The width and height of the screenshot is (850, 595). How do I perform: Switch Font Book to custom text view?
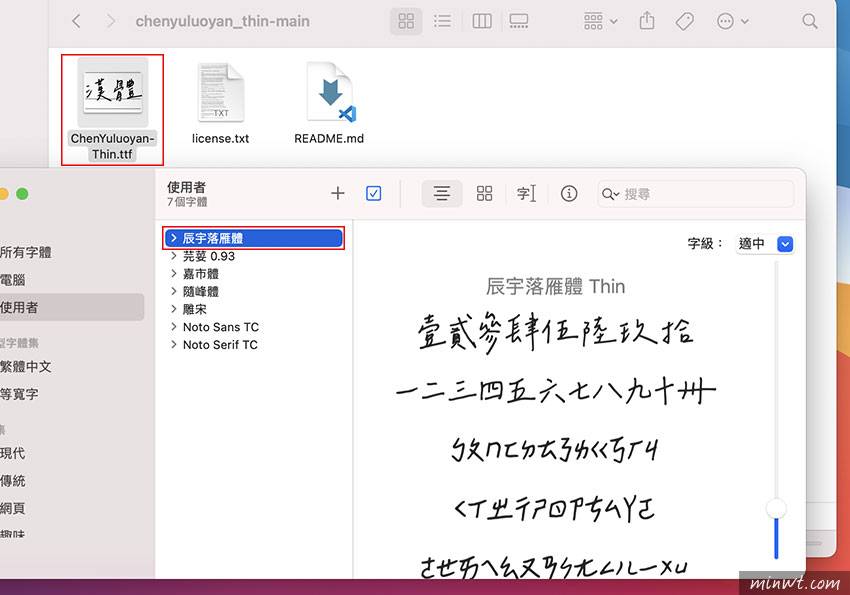[x=526, y=193]
